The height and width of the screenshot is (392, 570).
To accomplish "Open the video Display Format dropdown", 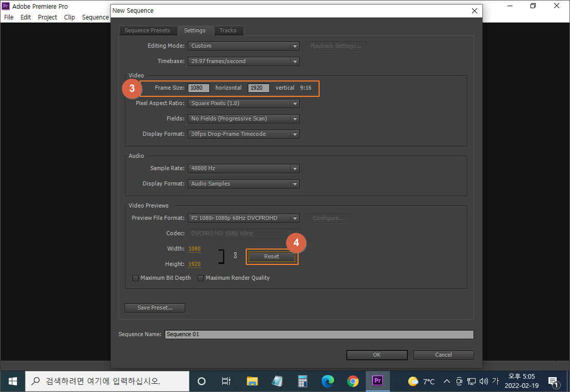I will 244,134.
